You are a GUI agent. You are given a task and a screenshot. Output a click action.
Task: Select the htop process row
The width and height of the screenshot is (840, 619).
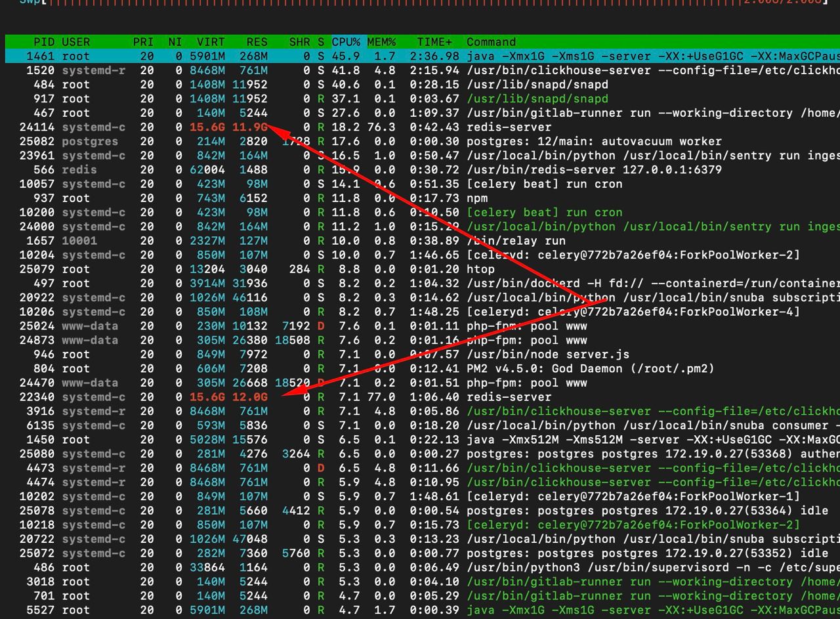[423, 269]
